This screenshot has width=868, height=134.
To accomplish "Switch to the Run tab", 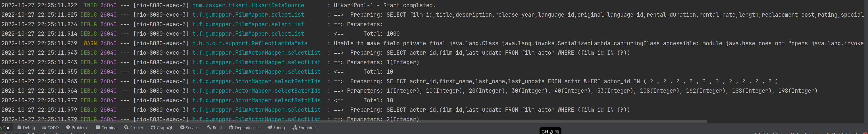I will [6, 128].
